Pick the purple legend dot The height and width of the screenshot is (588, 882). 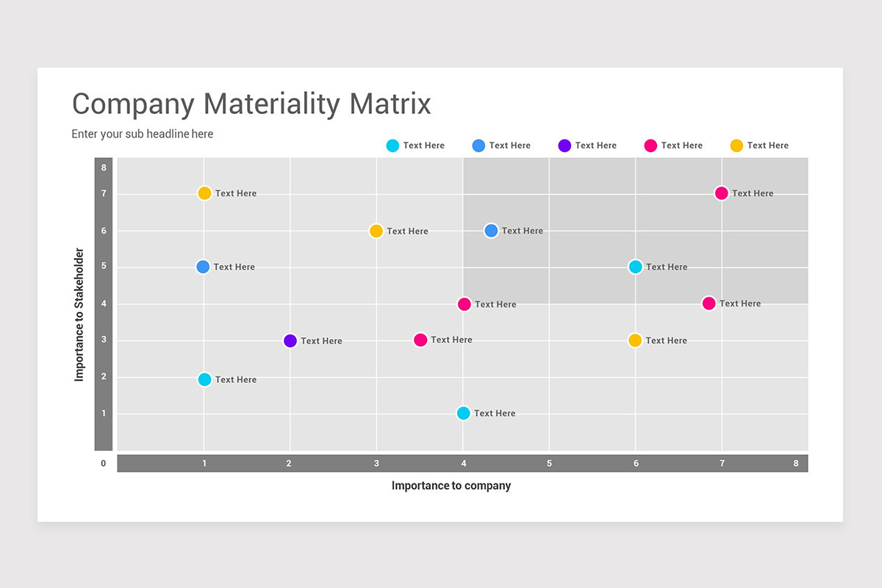click(x=564, y=146)
